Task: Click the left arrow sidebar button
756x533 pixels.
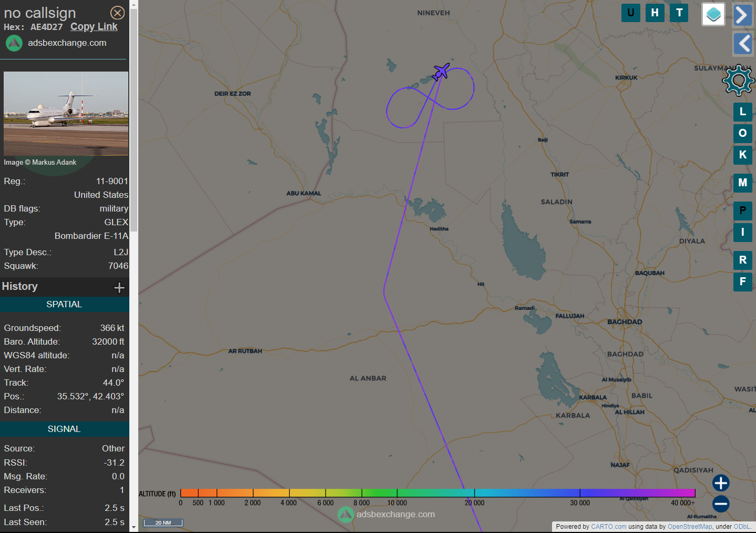Action: click(x=742, y=43)
